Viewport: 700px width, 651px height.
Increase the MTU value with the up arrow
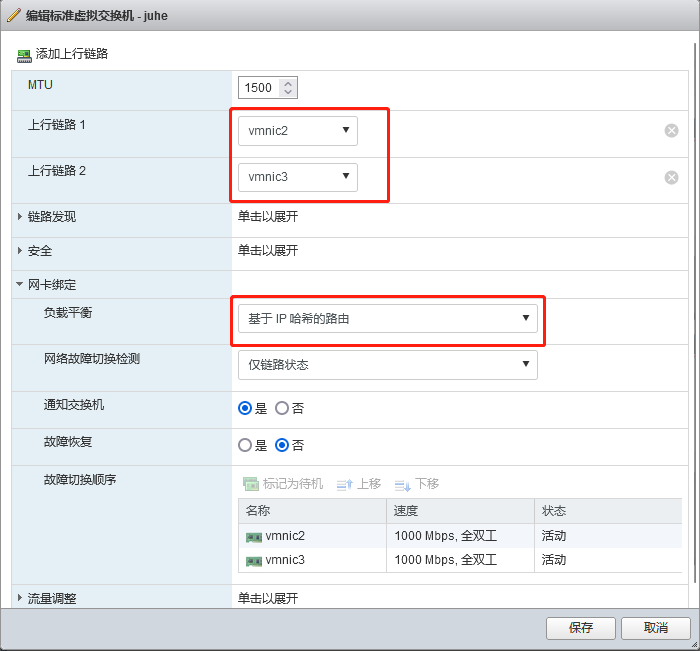click(x=288, y=83)
